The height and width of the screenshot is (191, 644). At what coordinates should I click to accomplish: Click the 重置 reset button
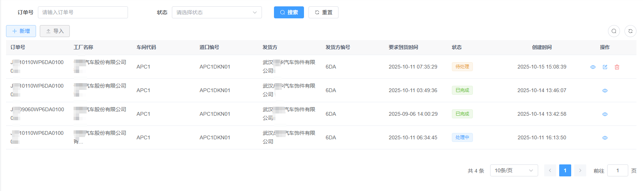324,12
